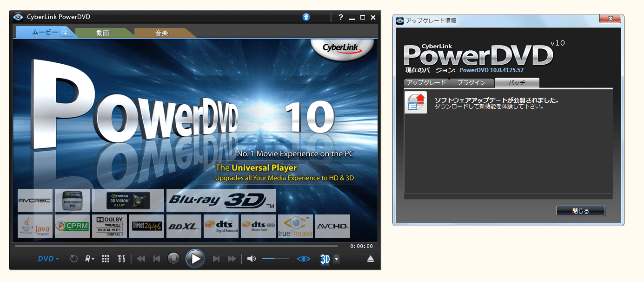Click the trueTheater logo tile
The image size is (644, 281).
click(295, 226)
